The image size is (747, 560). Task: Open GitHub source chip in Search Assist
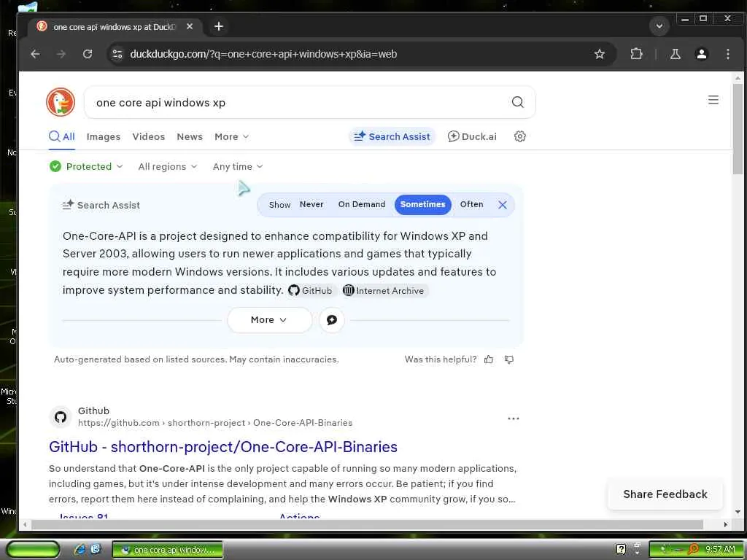tap(311, 290)
